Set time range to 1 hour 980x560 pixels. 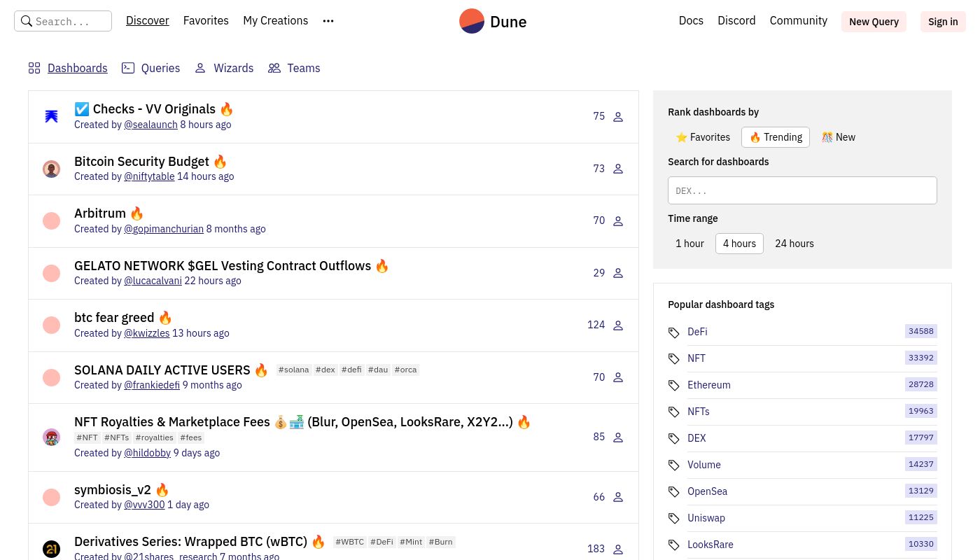click(x=689, y=244)
